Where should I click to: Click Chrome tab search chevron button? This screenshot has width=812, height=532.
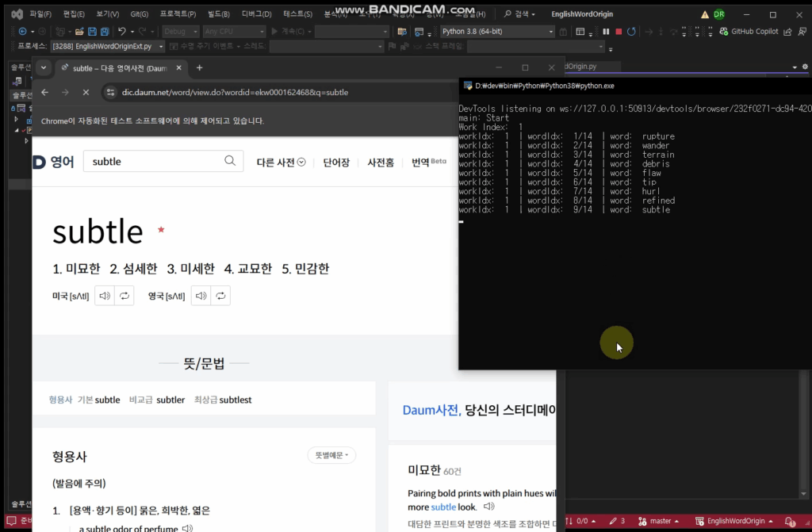click(44, 68)
